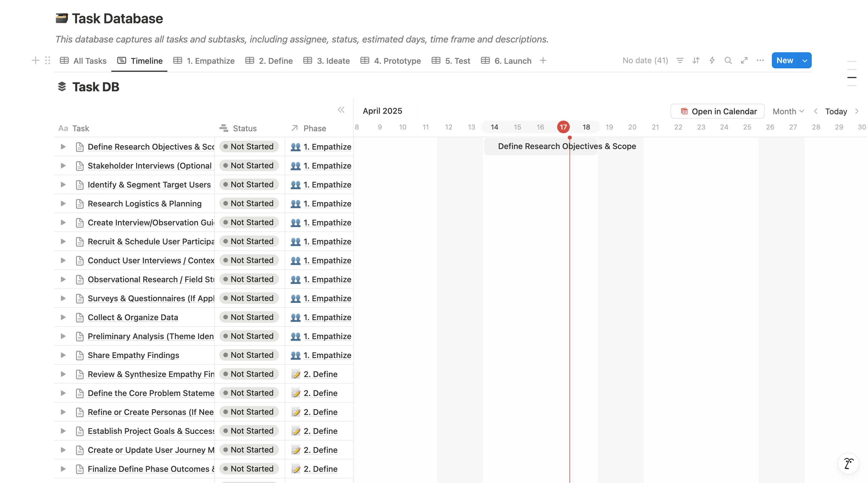Open the assistant floating button at bottom right
The height and width of the screenshot is (483, 868).
pyautogui.click(x=848, y=463)
